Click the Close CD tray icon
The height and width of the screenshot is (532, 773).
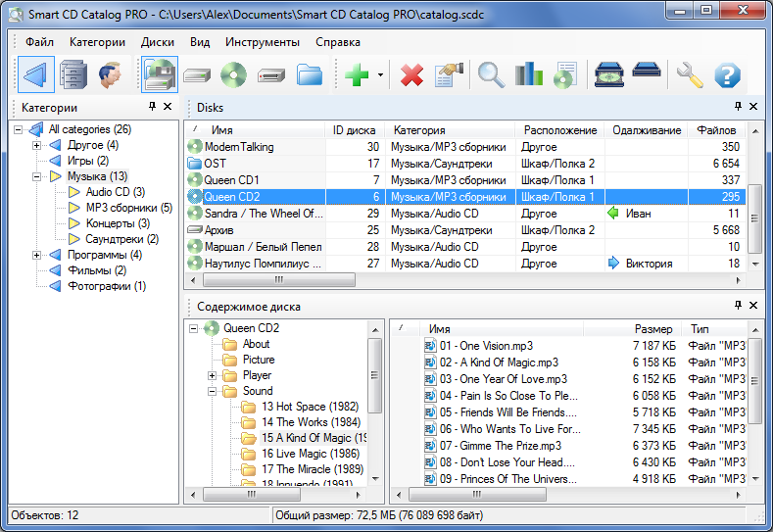point(647,70)
